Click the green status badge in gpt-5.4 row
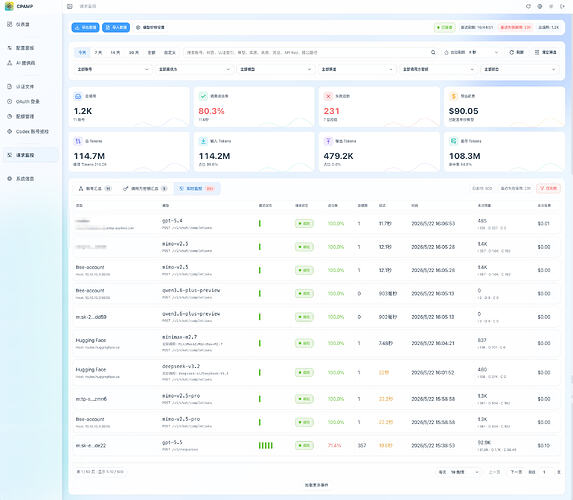The image size is (573, 500). pos(304,224)
